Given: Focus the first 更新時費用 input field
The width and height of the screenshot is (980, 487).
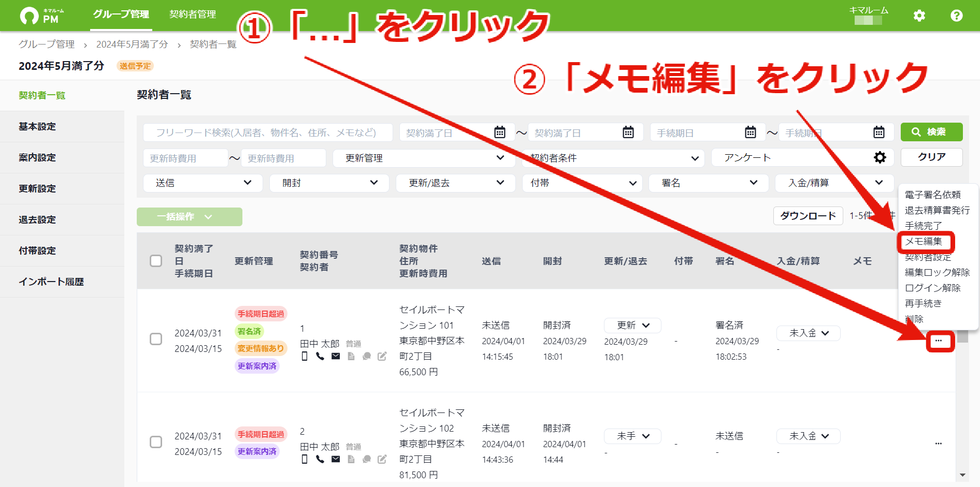Looking at the screenshot, I should [185, 158].
